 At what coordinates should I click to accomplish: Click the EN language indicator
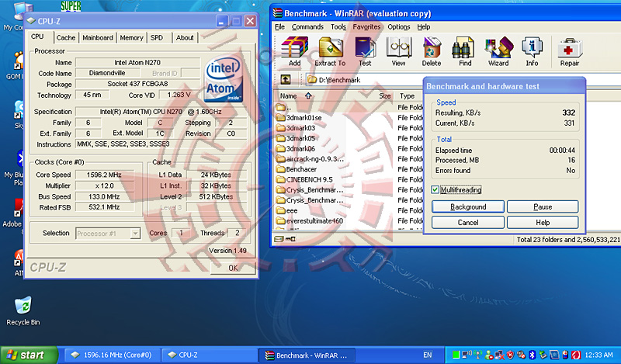(x=428, y=355)
